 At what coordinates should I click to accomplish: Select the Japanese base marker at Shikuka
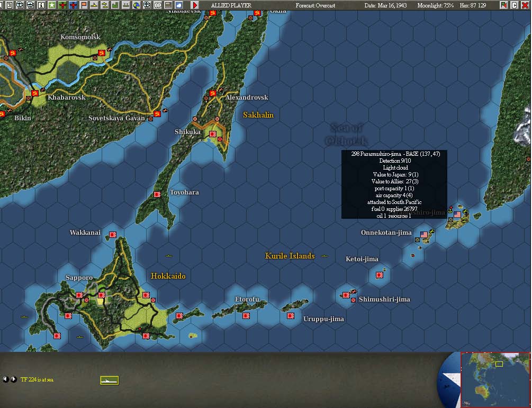[x=213, y=134]
